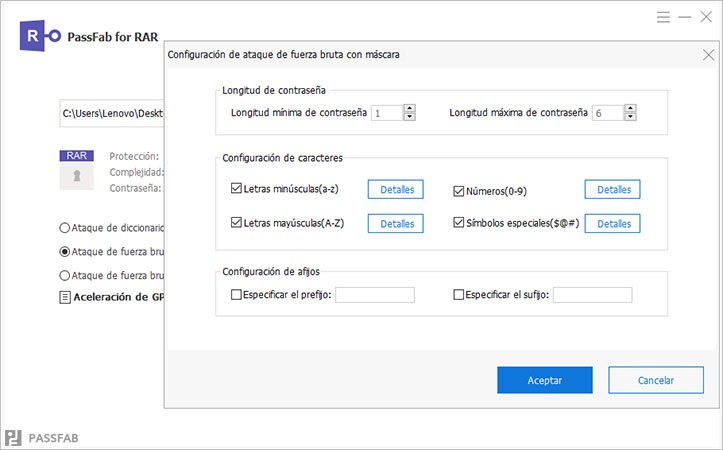Click the Configuración de afijos heading
Image resolution: width=723 pixels, height=450 pixels.
pos(271,272)
